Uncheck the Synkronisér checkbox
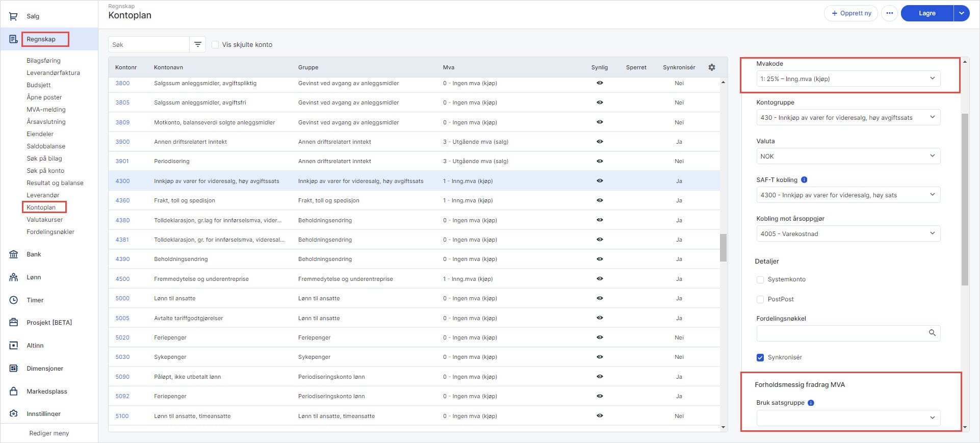 point(760,357)
